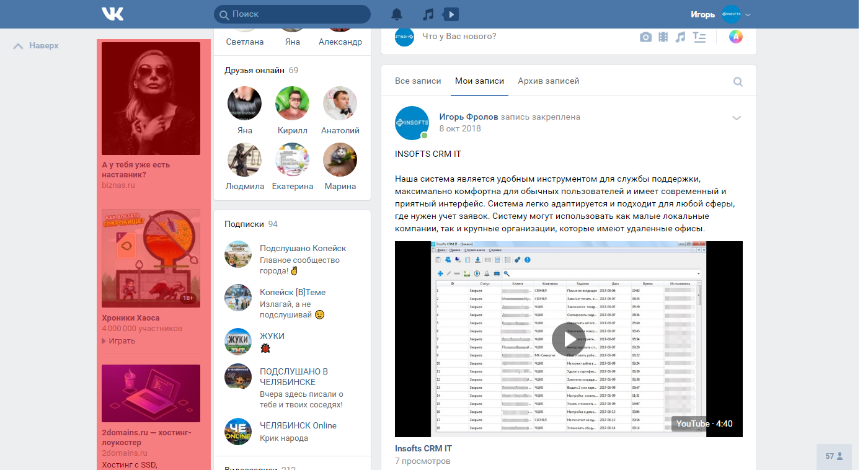Open the colorful poster A icon
The height and width of the screenshot is (470, 868).
(x=735, y=37)
